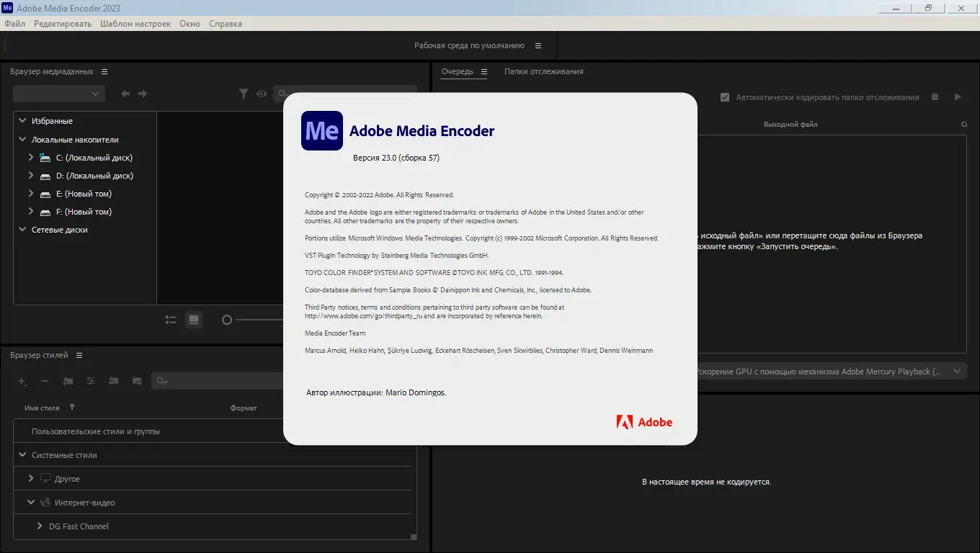The image size is (980, 553).
Task: Switch media browser to thumbnail view
Action: pos(193,320)
